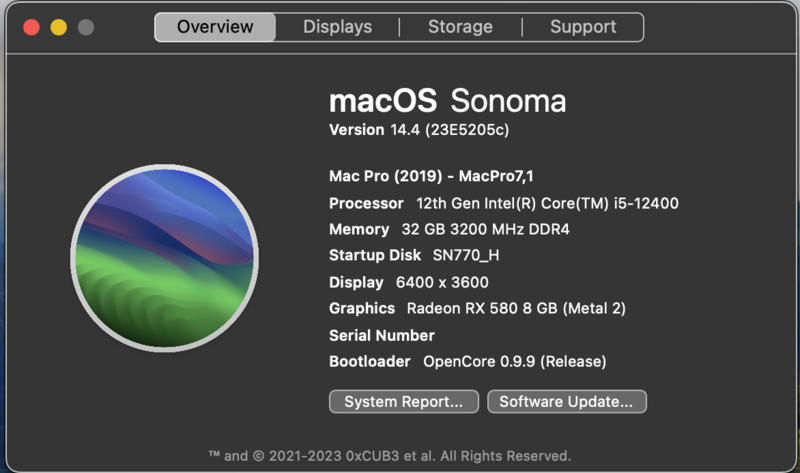Click the Serial Number label

coord(382,335)
